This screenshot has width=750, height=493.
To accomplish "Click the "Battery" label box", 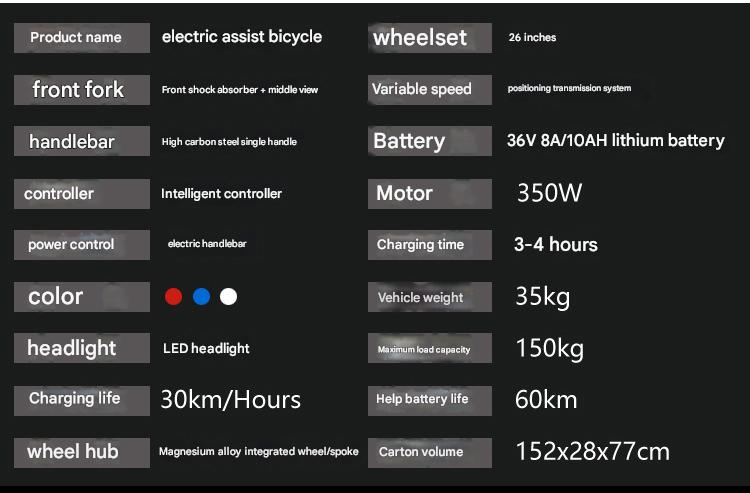I will click(x=430, y=141).
